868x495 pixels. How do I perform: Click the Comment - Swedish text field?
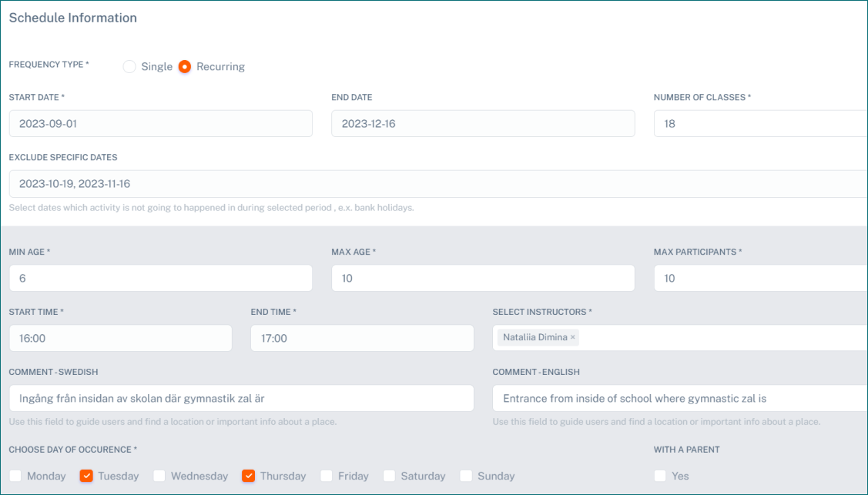coord(241,398)
